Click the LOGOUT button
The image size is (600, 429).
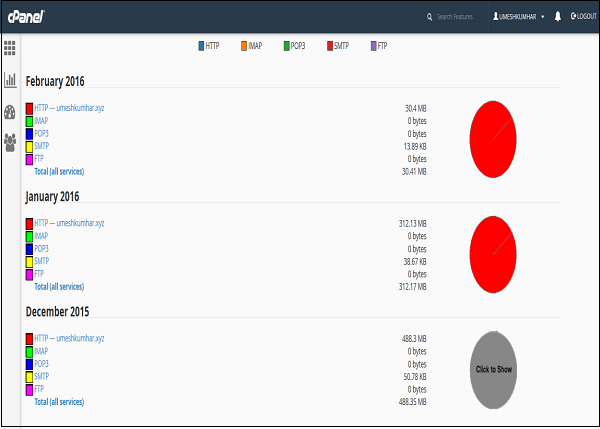(x=581, y=17)
